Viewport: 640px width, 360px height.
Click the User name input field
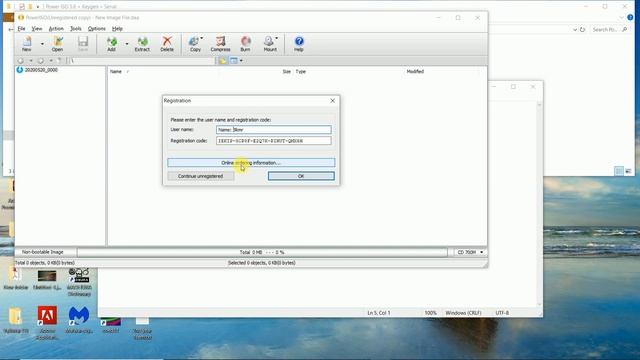point(274,130)
